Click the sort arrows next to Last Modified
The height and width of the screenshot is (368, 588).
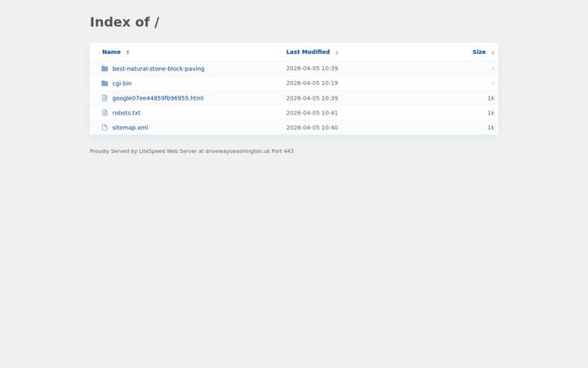click(336, 52)
